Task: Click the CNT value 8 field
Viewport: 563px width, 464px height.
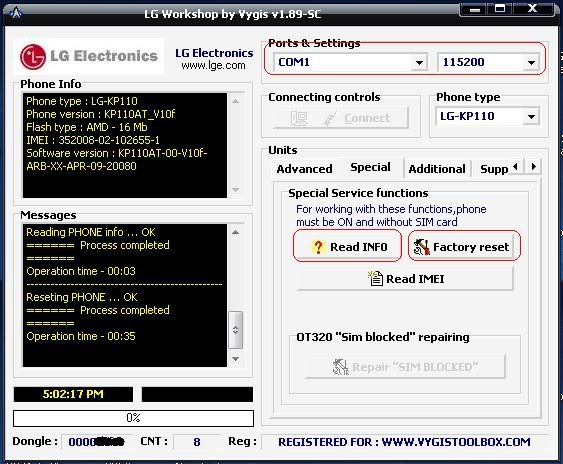Action: point(197,442)
